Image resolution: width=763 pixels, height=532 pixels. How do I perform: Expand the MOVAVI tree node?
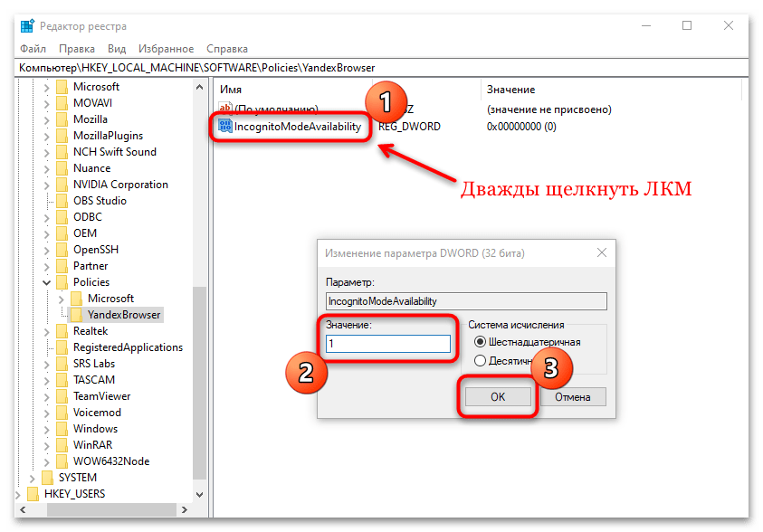tap(47, 103)
